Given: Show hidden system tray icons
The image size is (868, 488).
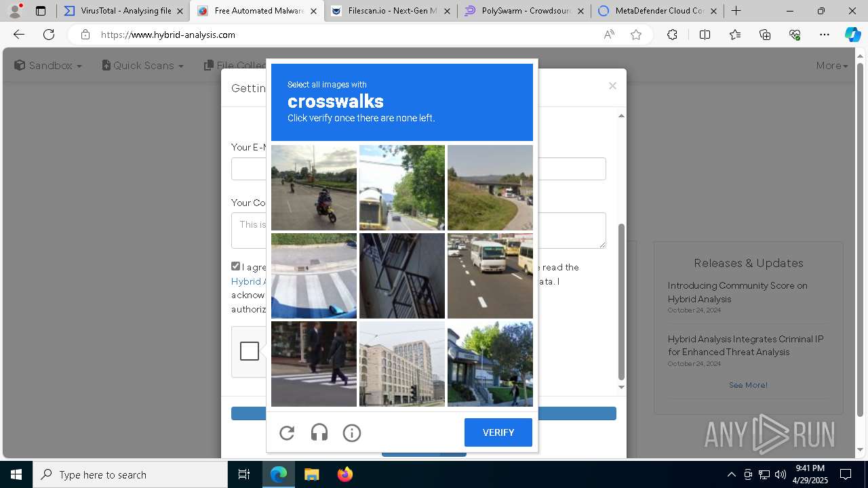Looking at the screenshot, I should pos(731,474).
